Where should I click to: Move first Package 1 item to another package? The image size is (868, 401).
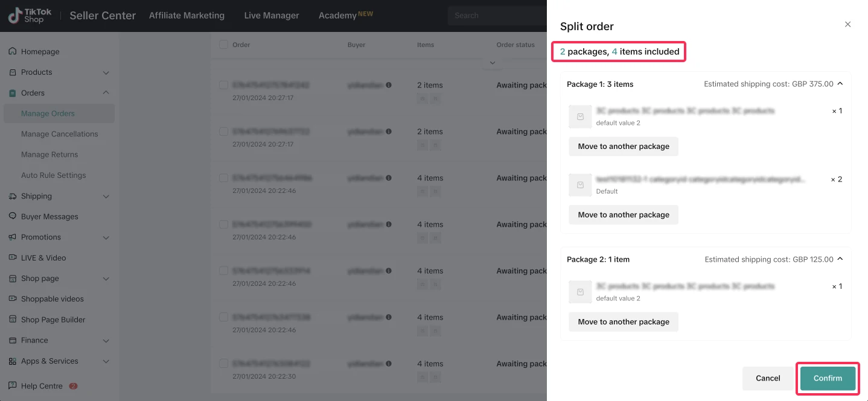pyautogui.click(x=624, y=147)
